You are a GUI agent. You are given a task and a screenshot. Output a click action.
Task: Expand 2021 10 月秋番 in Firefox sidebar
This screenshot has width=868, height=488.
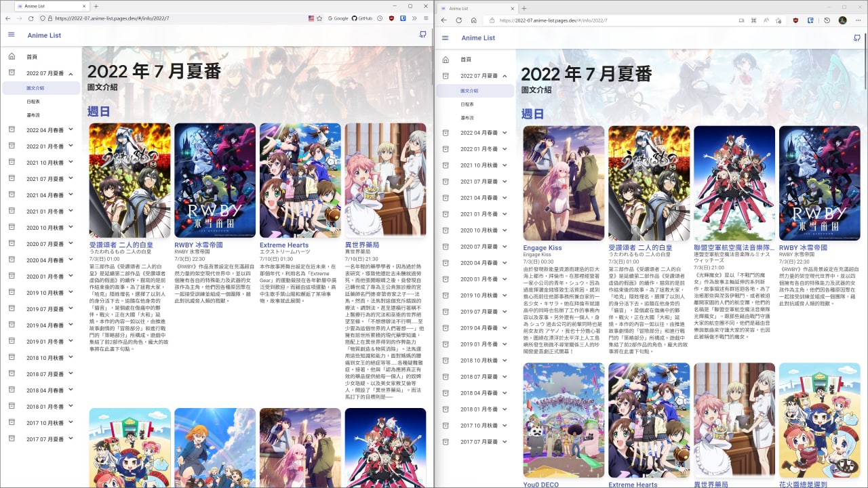[41, 162]
